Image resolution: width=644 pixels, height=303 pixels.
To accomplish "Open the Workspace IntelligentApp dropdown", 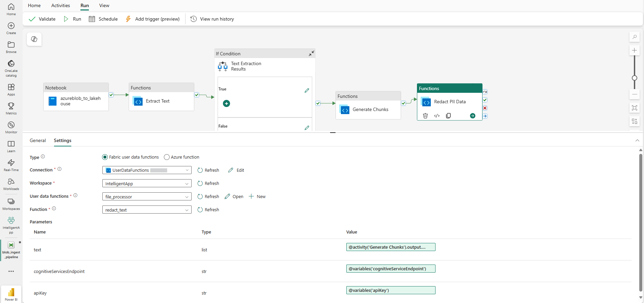I will point(147,184).
